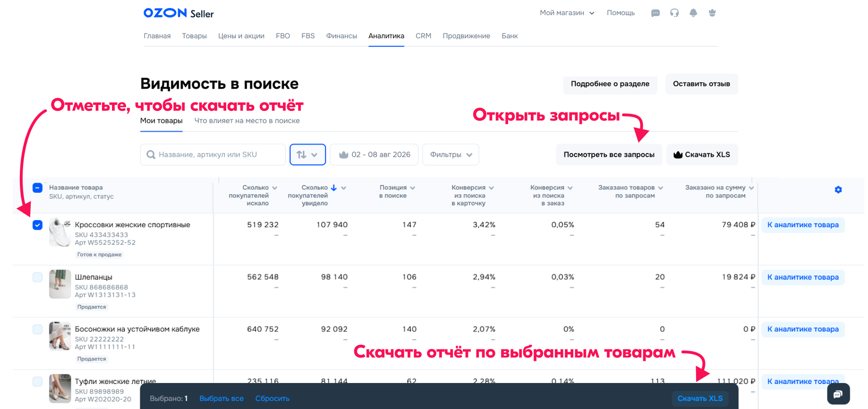Click the sort arrow on "Сколько покупателей увидело"

(334, 187)
